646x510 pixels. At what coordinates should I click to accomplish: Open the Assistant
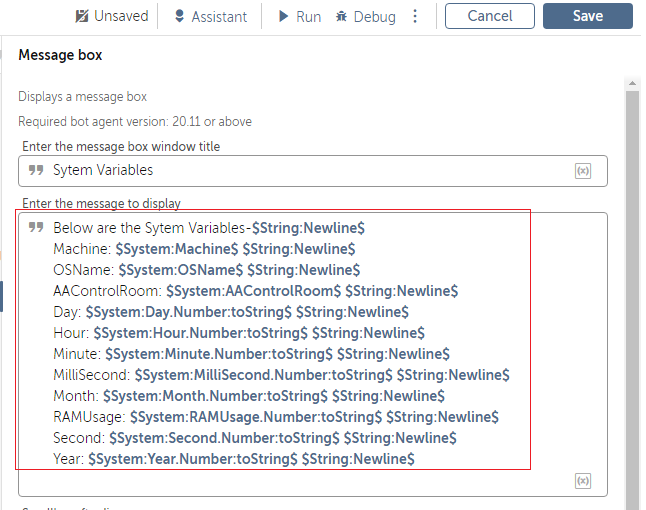pyautogui.click(x=211, y=16)
